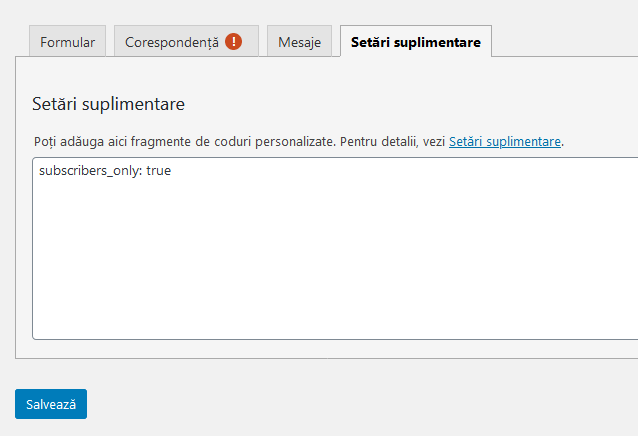Click the word "Poți" in the description
Viewport: 638px width, 436px height.
(x=46, y=142)
